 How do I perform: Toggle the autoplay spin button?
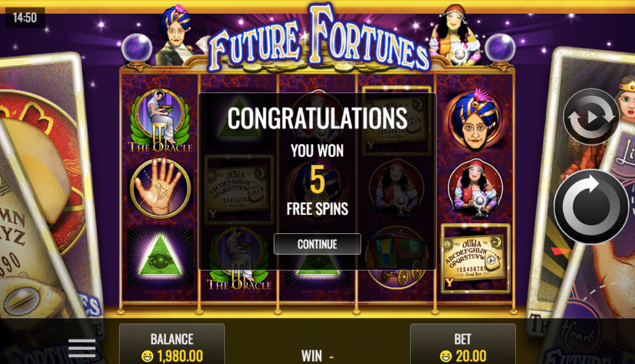(x=591, y=117)
